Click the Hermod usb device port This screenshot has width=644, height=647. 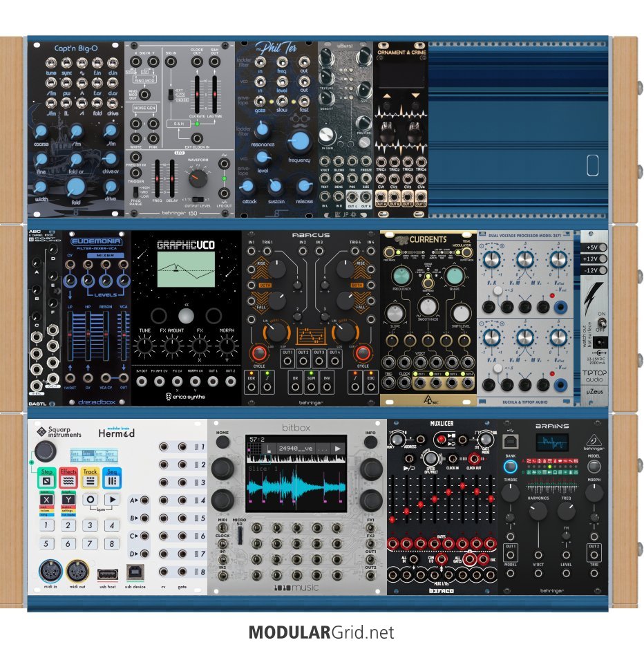pos(135,573)
